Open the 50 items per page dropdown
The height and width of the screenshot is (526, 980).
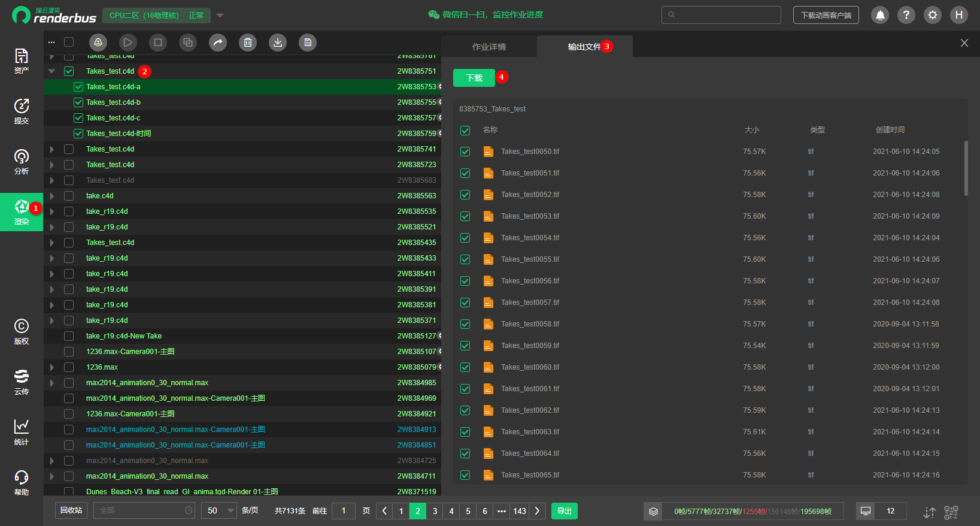point(220,511)
